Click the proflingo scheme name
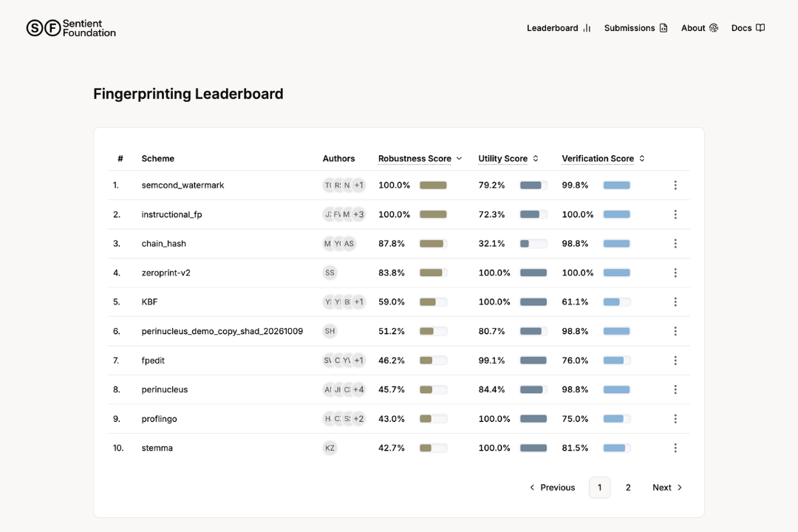 click(x=160, y=419)
